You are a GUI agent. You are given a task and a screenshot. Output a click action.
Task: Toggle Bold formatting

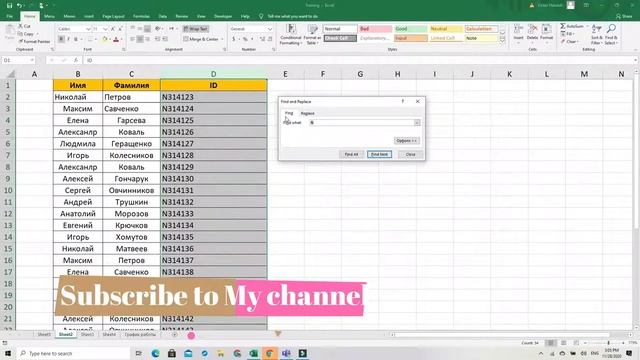61,40
